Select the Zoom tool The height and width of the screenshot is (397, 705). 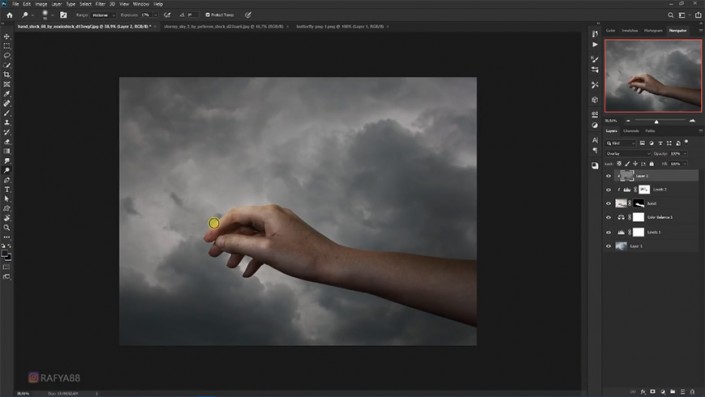coord(7,227)
